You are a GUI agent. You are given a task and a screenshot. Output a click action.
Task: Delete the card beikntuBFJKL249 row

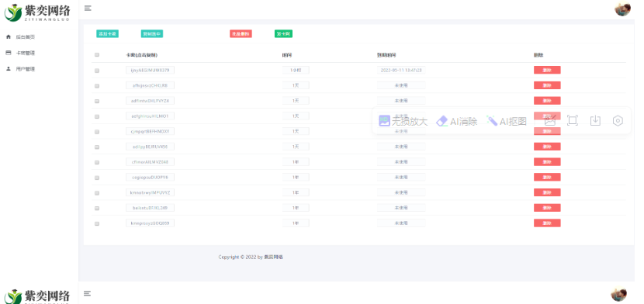547,208
